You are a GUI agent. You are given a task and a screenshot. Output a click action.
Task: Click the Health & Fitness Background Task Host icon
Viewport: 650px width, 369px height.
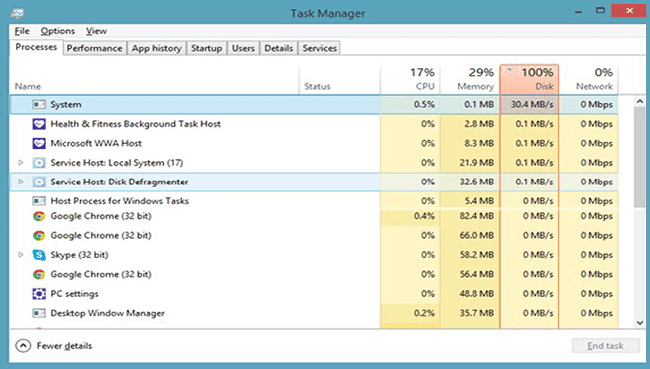pos(39,124)
